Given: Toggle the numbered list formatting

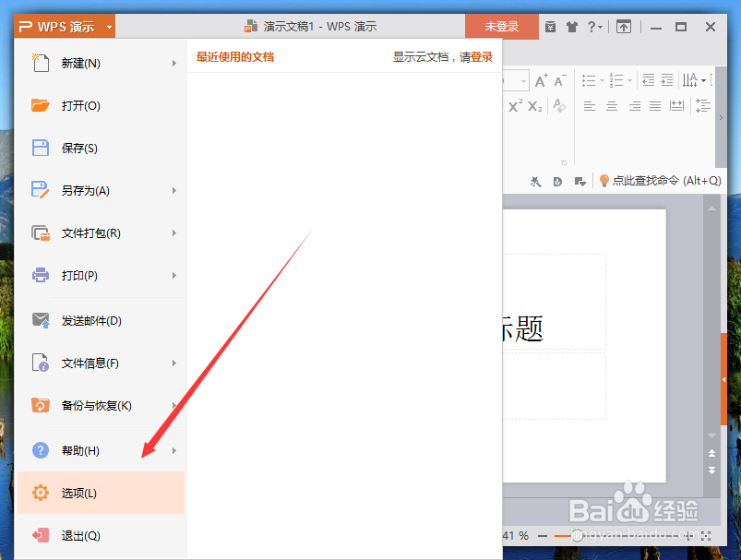Looking at the screenshot, I should point(618,79).
